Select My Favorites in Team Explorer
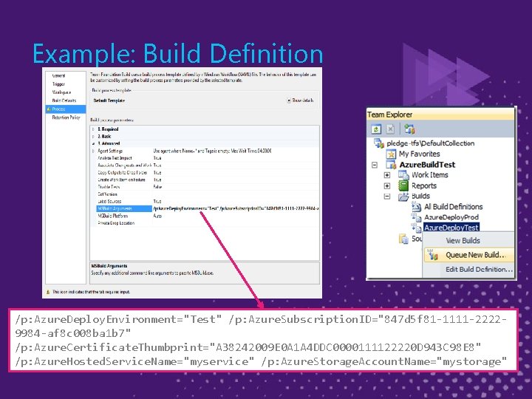 click(420, 154)
